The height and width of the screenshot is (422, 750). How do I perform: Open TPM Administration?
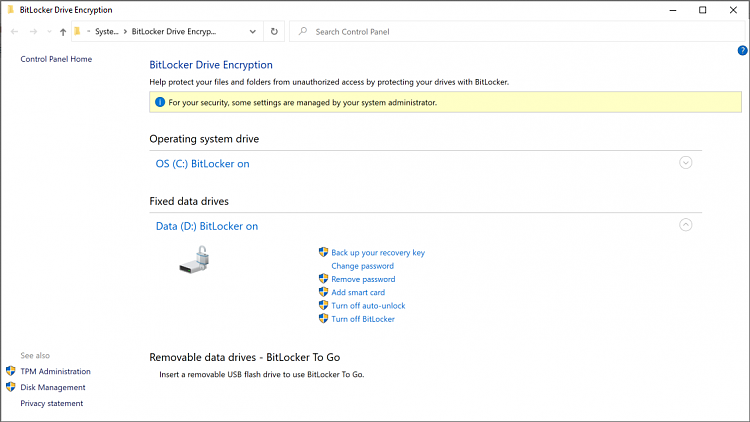click(x=55, y=371)
